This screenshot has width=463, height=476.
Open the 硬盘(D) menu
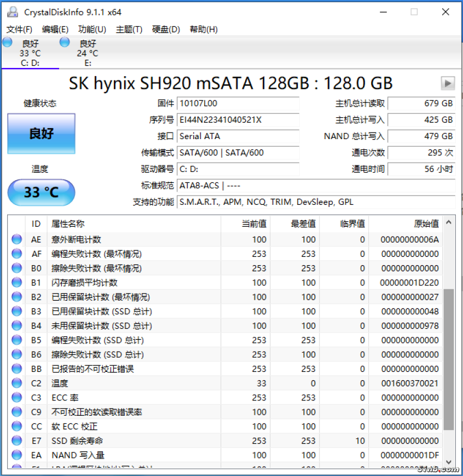pos(166,30)
